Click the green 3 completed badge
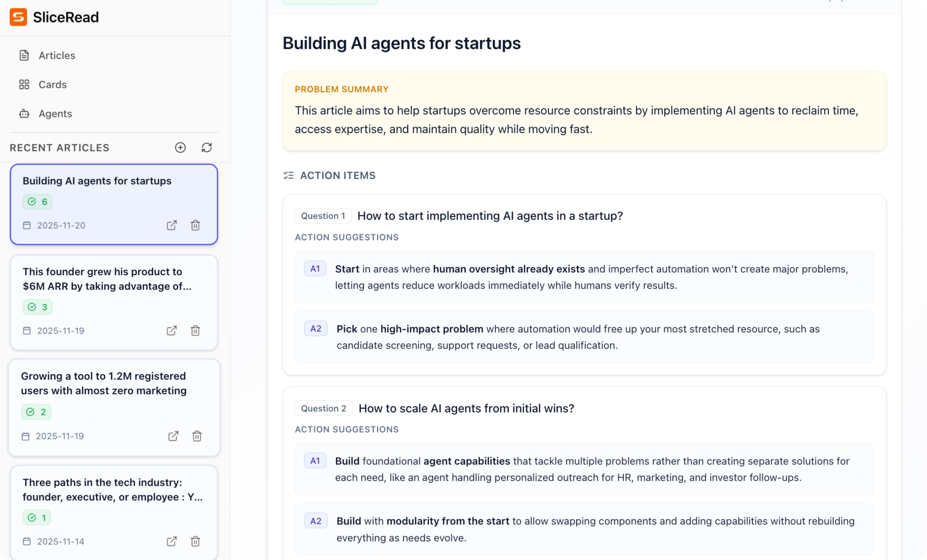 click(x=37, y=307)
